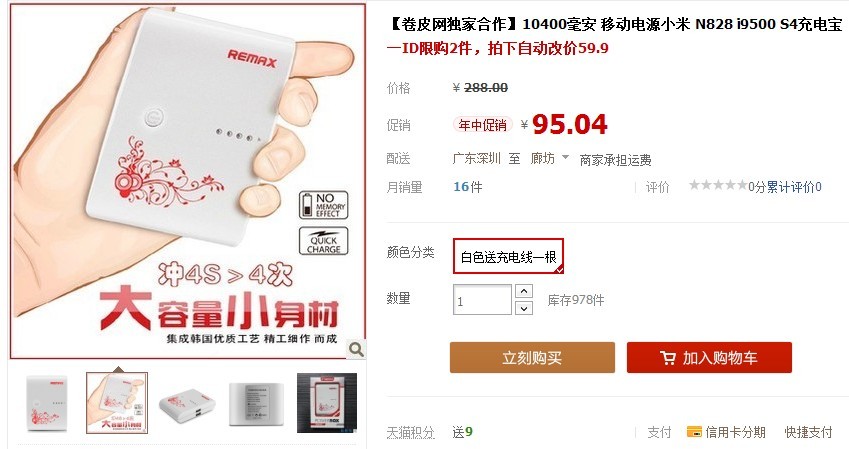Click the shopping cart icon in 加入购物车 button

click(668, 358)
